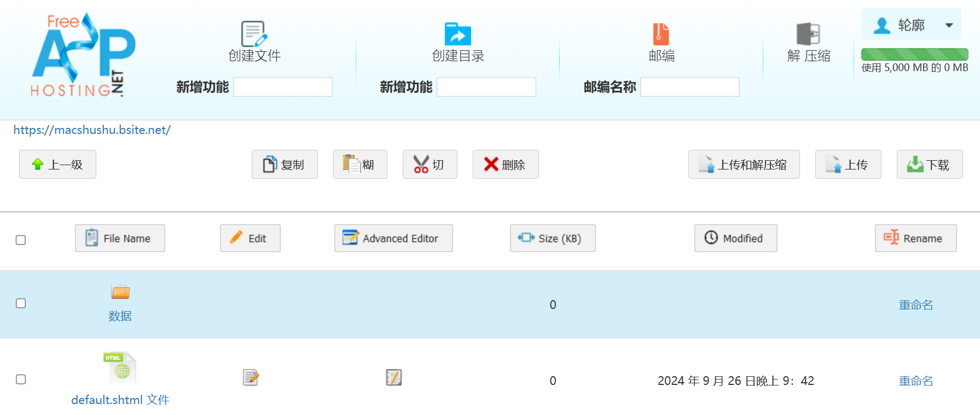Click the 邮编 zip archive icon
The height and width of the screenshot is (415, 980).
click(x=661, y=34)
